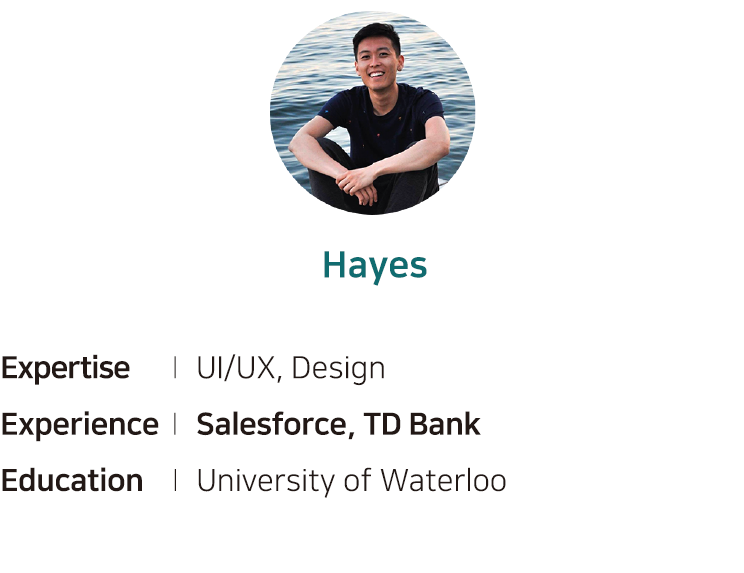Click the Experience label
This screenshot has height=573, width=744.
tap(80, 425)
